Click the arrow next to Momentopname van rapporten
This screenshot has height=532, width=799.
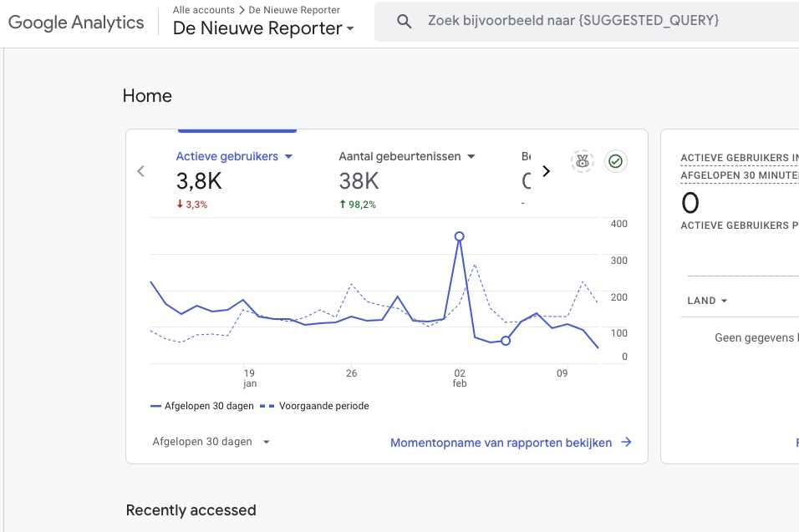626,442
